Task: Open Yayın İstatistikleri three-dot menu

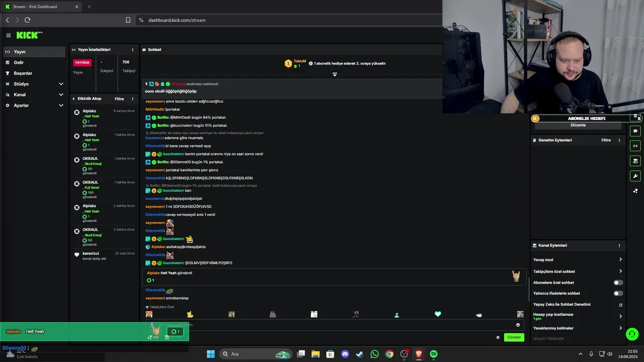Action: 133,50
